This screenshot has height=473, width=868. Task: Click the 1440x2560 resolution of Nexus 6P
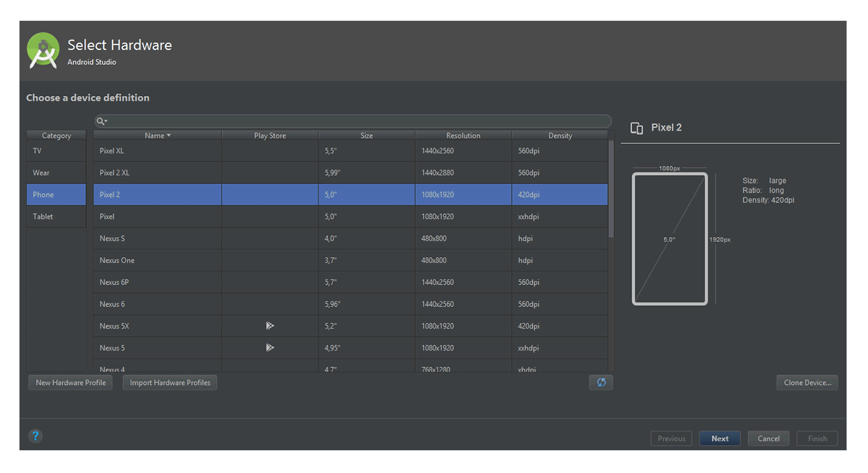pyautogui.click(x=463, y=283)
